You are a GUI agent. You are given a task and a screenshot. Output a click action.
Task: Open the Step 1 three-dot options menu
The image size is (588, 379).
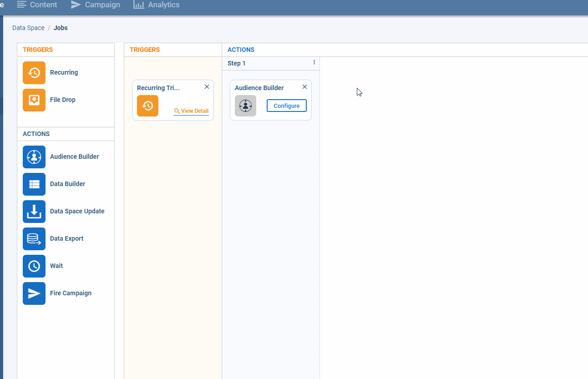(314, 62)
